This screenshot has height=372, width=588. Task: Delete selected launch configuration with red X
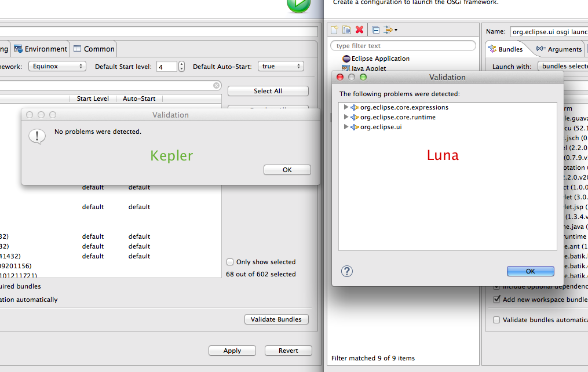coord(359,30)
